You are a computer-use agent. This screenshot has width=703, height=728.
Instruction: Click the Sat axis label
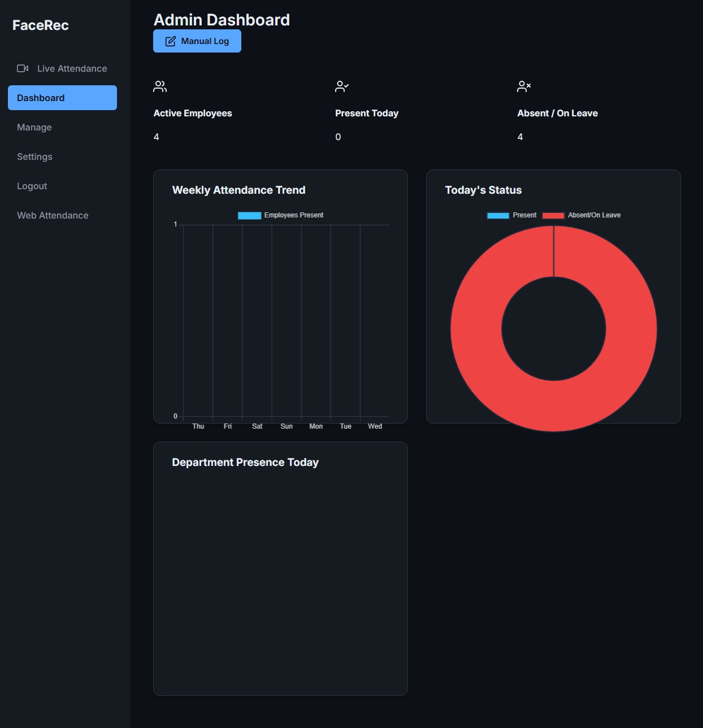pos(257,426)
